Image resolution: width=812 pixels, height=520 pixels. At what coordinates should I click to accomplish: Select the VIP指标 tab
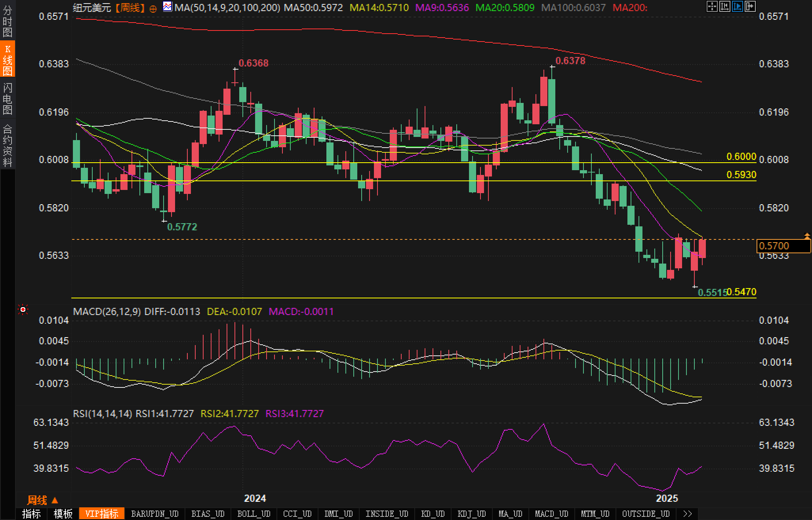(x=102, y=514)
